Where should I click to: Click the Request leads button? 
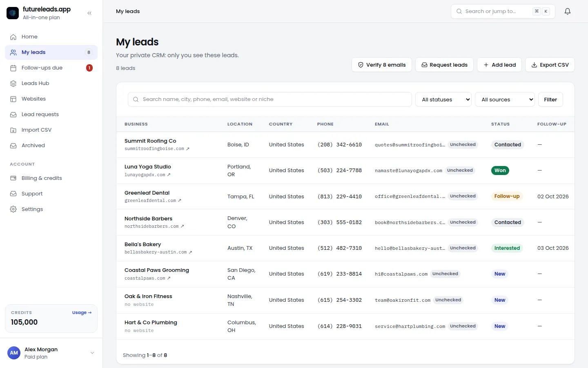click(444, 65)
